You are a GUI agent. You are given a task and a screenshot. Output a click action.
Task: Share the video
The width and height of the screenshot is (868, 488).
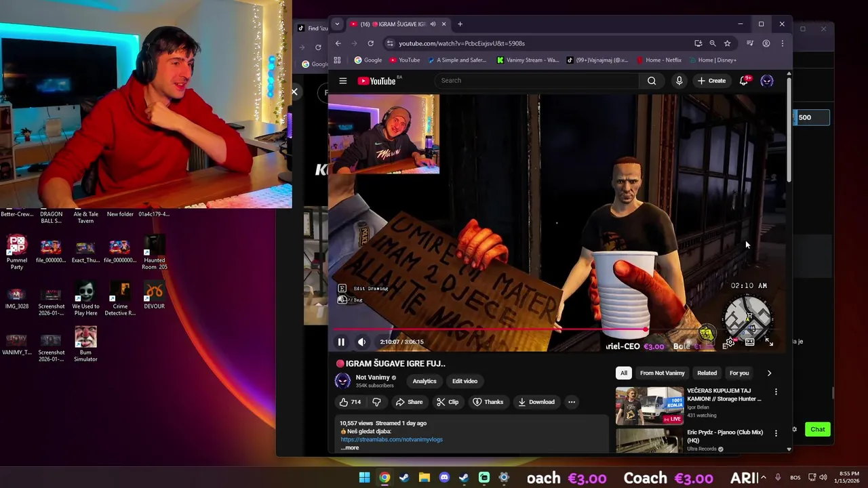(409, 402)
